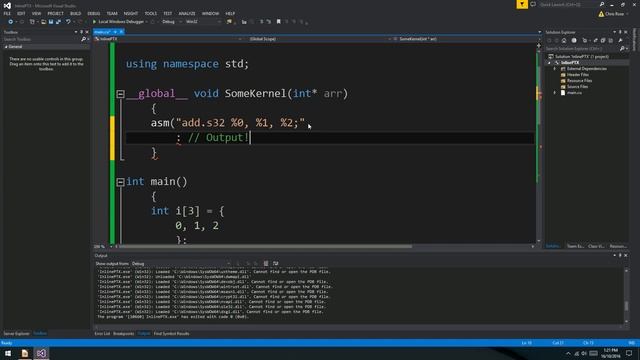Click Clear All icon in Output panel
Viewport: 640px width, 360px height.
266,264
